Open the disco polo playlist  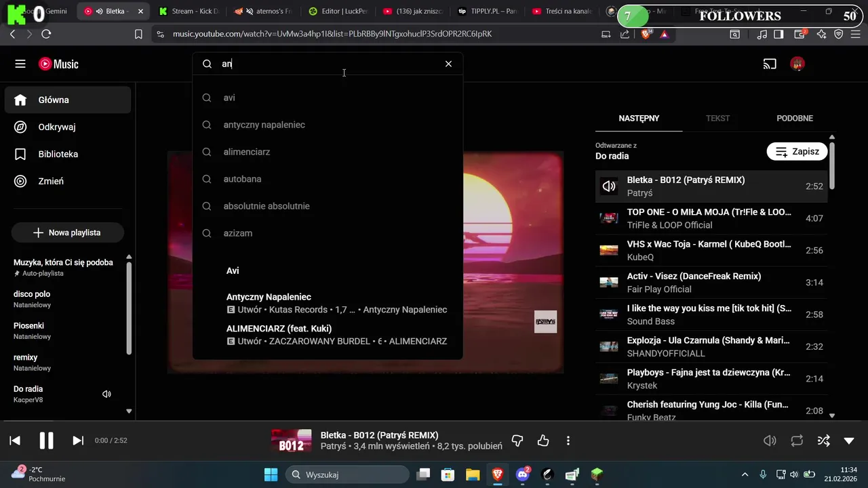64,299
